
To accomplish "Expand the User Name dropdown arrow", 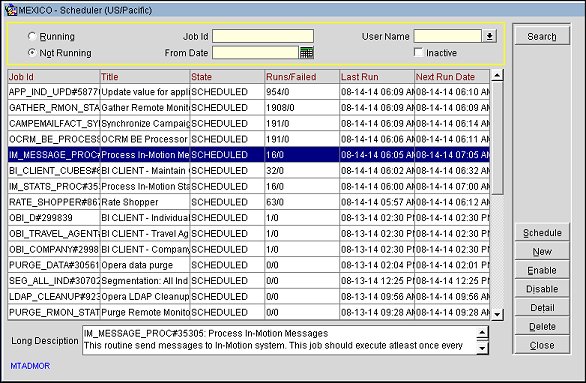I will click(490, 36).
